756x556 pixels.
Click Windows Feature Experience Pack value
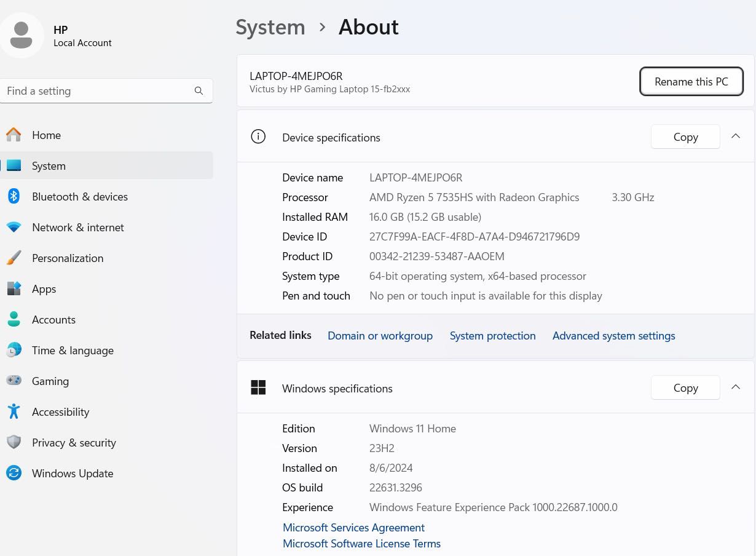pyautogui.click(x=494, y=507)
